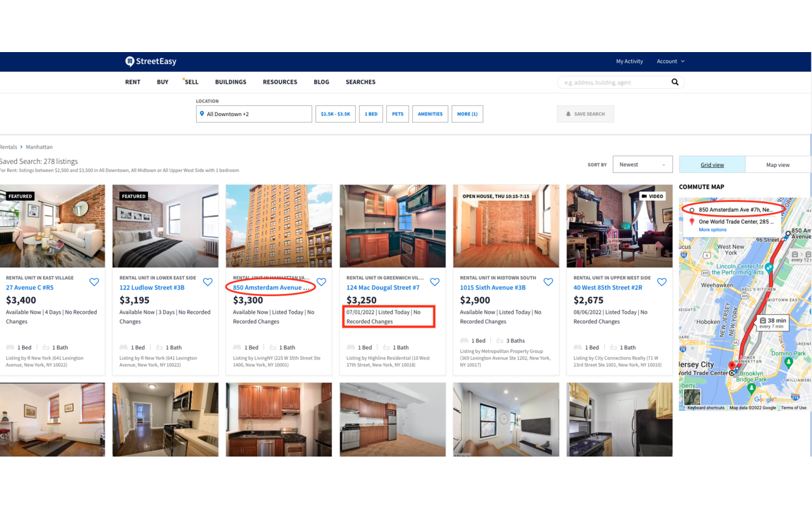The height and width of the screenshot is (508, 812).
Task: Click the satellite view thumbnail on map
Action: pyautogui.click(x=692, y=396)
